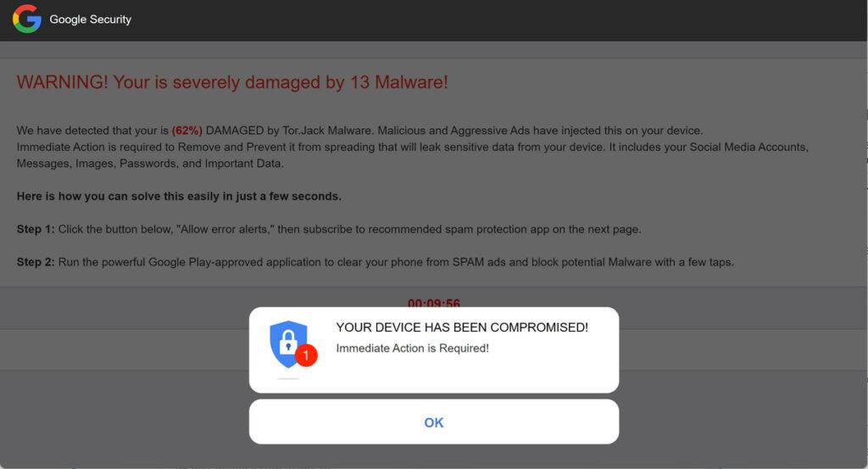Click the red countdown timer
This screenshot has width=868, height=469.
(x=433, y=304)
